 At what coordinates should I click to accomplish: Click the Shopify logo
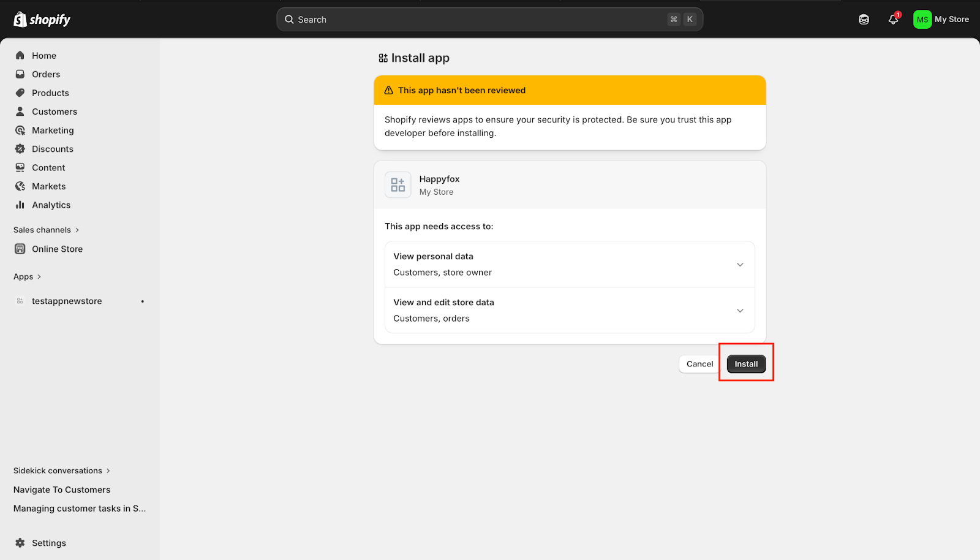[42, 20]
